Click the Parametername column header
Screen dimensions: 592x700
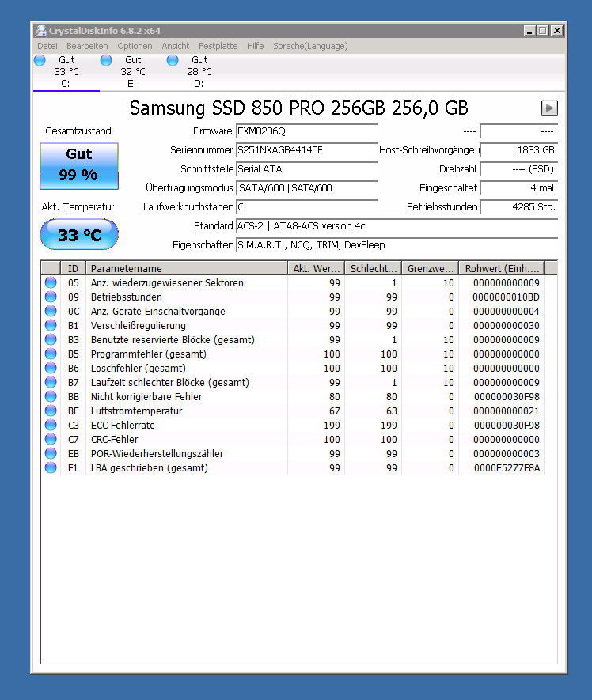pyautogui.click(x=186, y=268)
